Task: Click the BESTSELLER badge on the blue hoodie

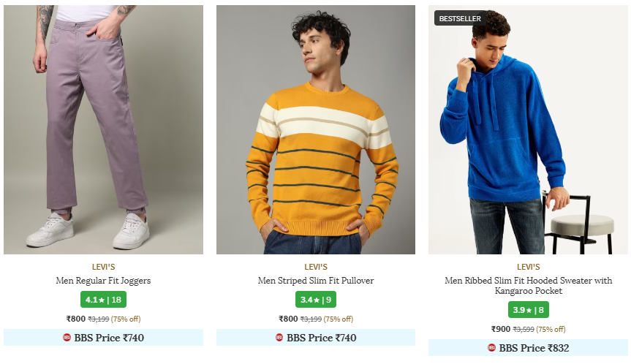Action: [x=455, y=18]
